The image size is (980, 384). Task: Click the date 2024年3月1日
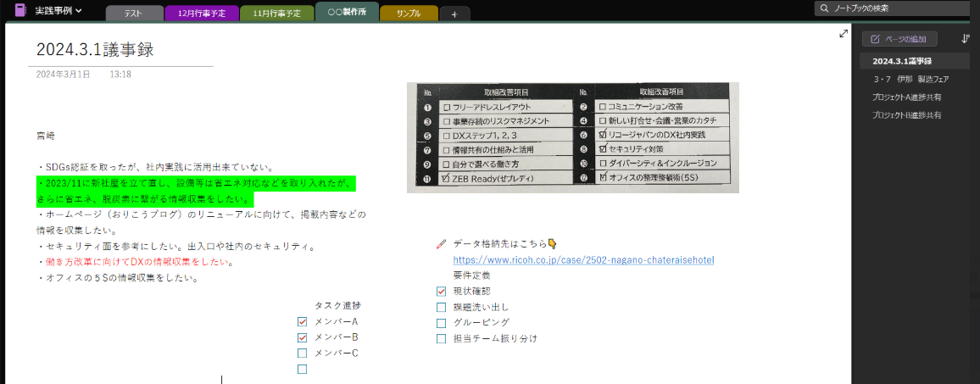[x=63, y=75]
